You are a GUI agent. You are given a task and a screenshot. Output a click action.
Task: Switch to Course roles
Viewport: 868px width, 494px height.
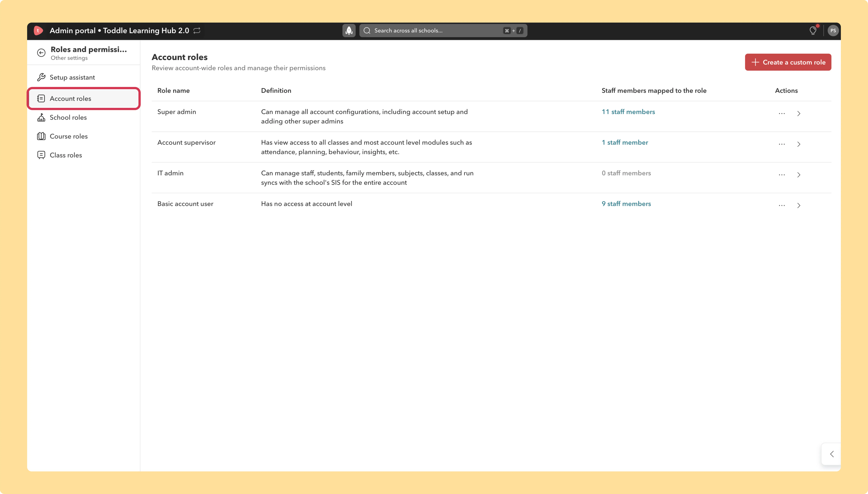(83, 136)
